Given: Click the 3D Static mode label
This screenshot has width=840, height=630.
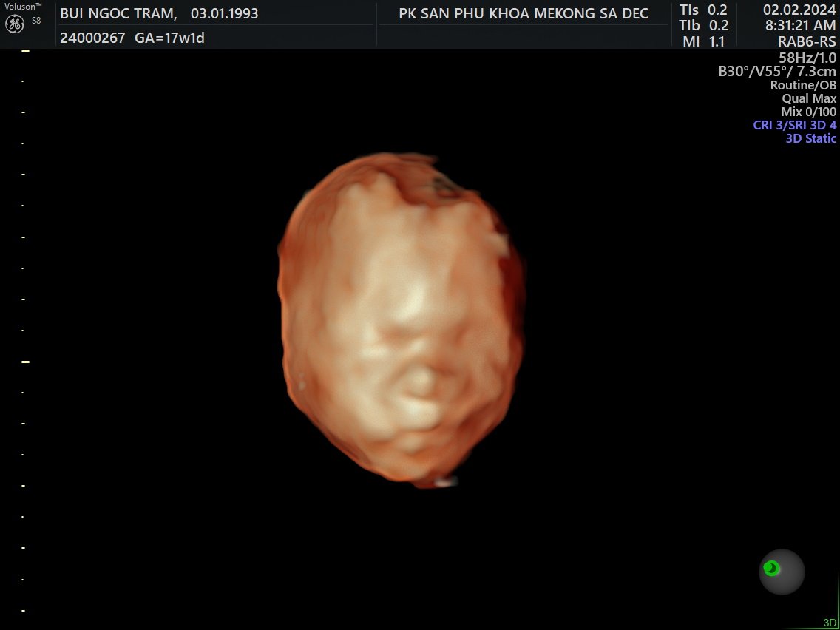Looking at the screenshot, I should pos(810,138).
